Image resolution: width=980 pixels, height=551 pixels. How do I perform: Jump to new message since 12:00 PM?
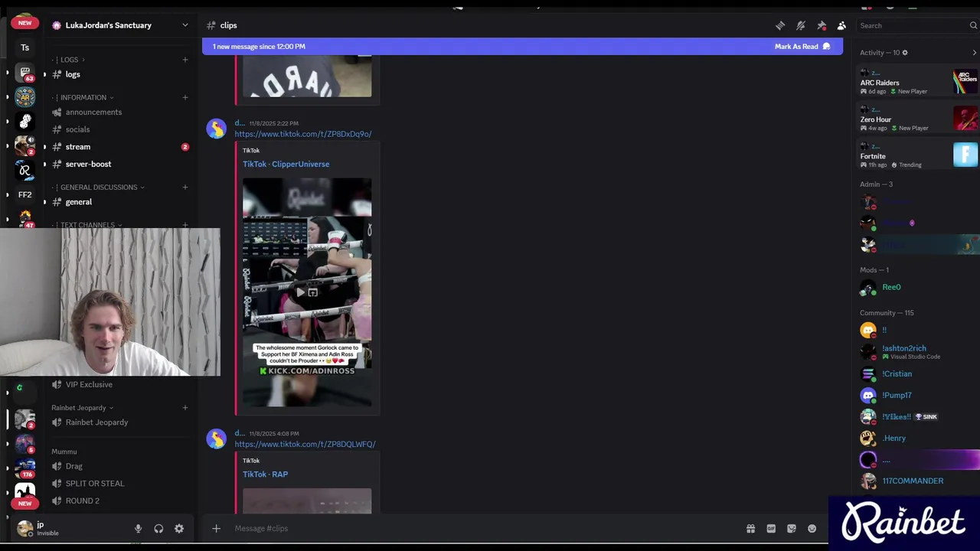pyautogui.click(x=259, y=47)
